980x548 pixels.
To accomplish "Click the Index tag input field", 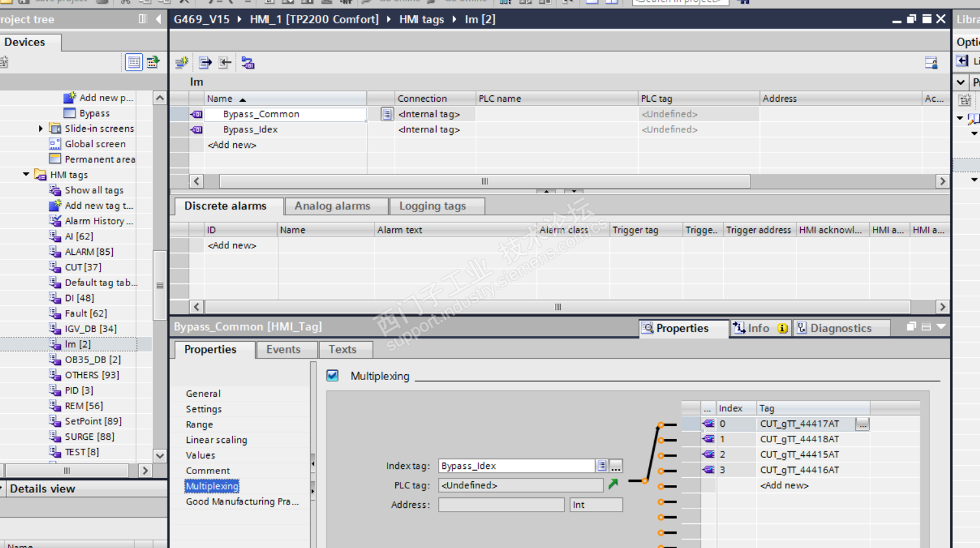I will pyautogui.click(x=517, y=466).
